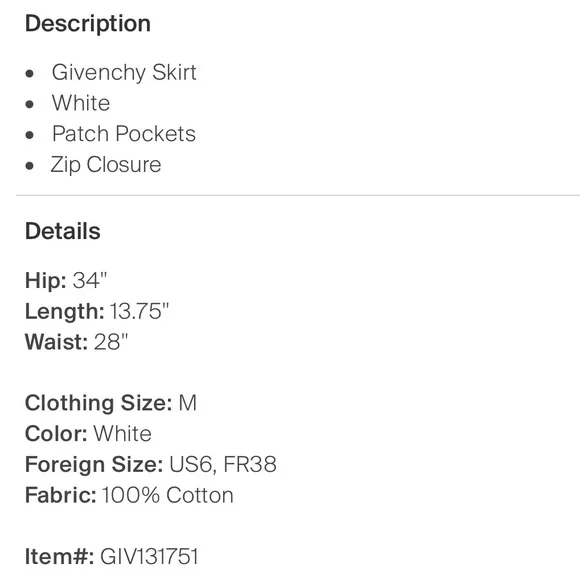Click the Clothing Size M value

point(188,403)
